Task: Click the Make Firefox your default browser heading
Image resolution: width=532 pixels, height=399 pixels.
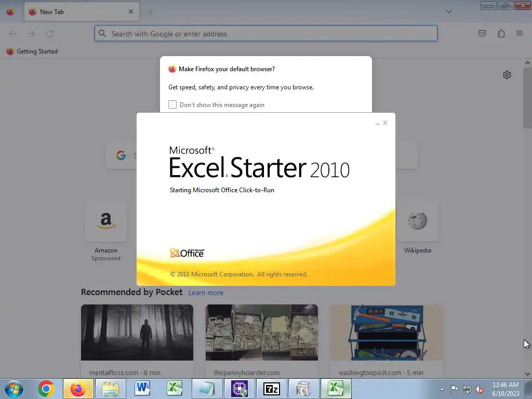Action: click(227, 69)
